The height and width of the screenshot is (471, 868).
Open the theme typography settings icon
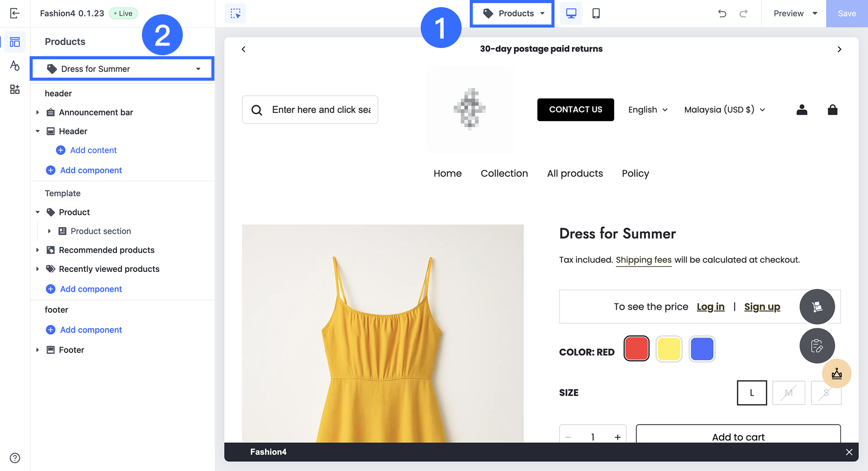[x=14, y=65]
